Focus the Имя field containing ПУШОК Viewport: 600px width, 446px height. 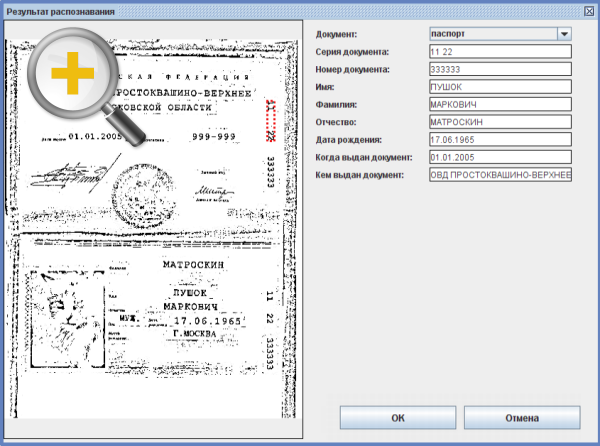pos(498,87)
